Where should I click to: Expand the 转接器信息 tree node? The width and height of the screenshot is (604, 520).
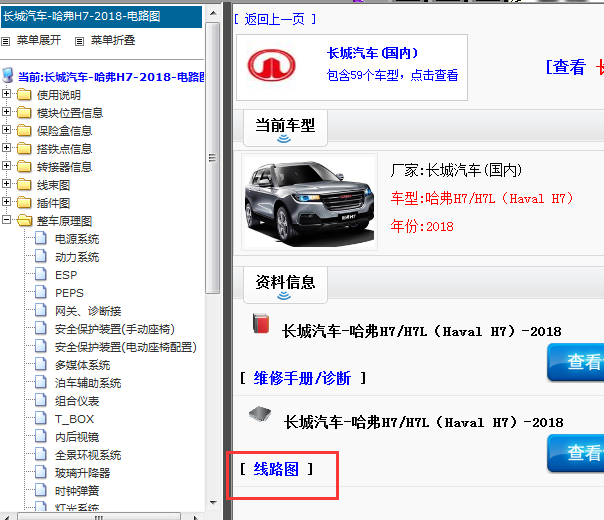click(x=6, y=166)
